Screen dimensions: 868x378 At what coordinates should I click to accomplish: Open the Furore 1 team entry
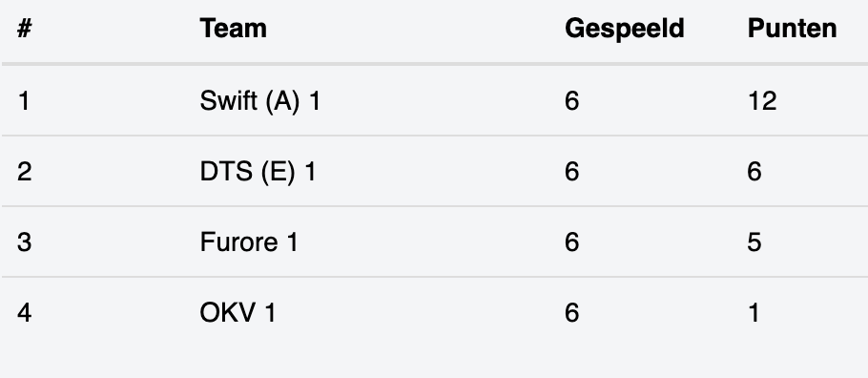click(x=249, y=242)
